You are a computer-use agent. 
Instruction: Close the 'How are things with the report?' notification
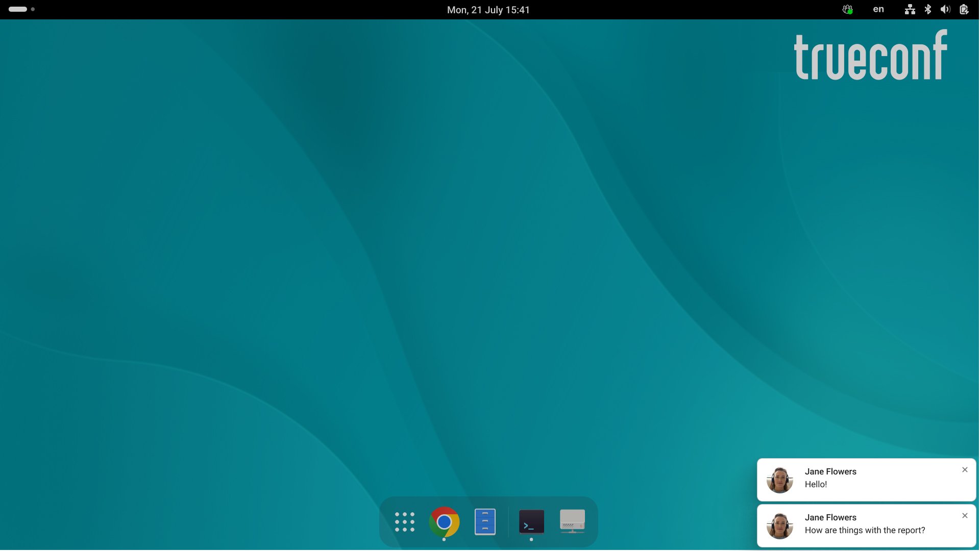(965, 516)
